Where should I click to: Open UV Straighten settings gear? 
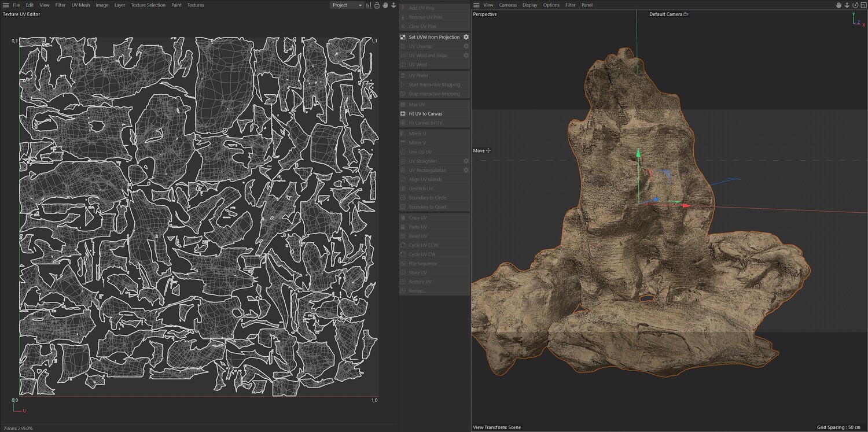pyautogui.click(x=466, y=161)
